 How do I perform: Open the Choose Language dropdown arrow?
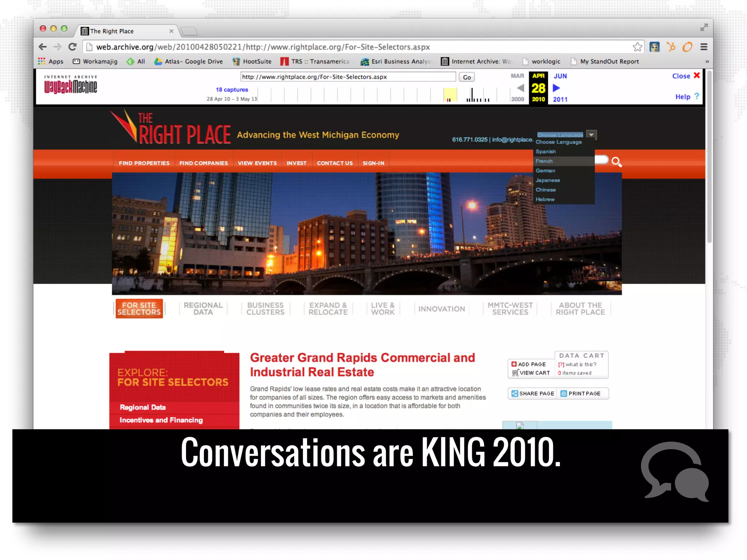pos(591,135)
